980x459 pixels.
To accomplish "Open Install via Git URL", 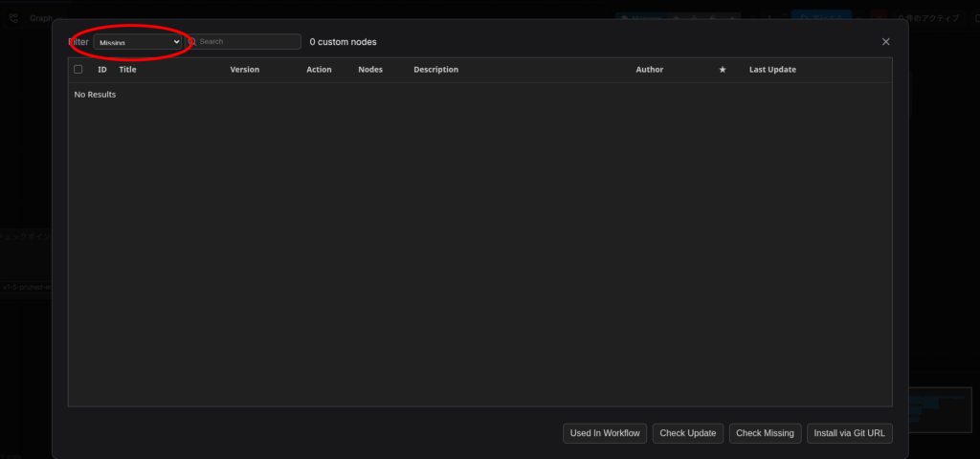I will coord(849,433).
